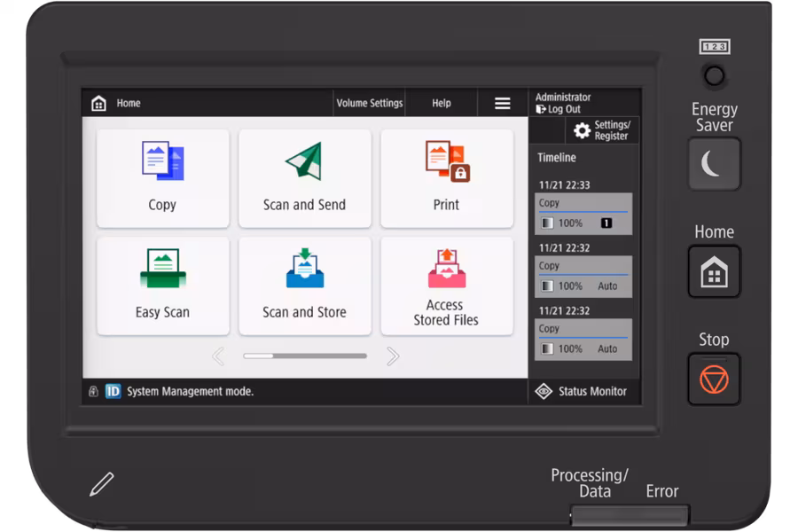Open the hamburger menu
The image size is (798, 532).
503,104
